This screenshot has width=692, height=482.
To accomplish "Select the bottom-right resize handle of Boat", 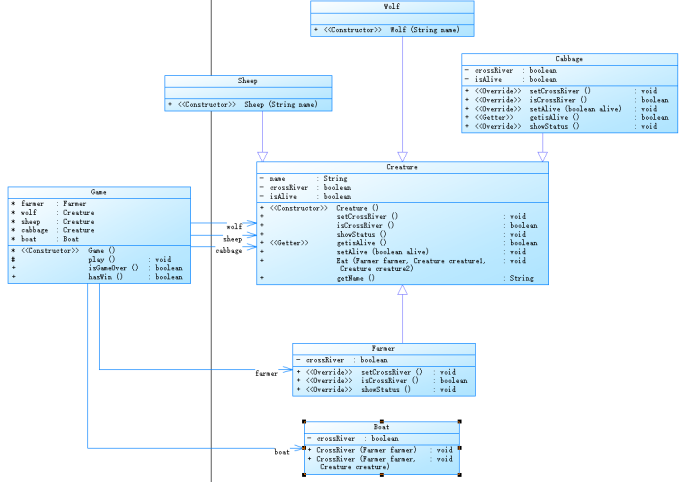I will (459, 474).
